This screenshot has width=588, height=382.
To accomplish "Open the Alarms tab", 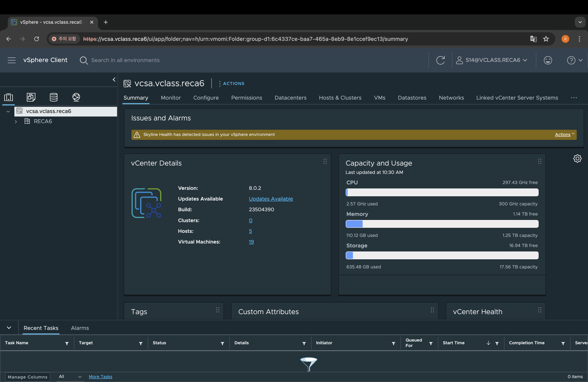I will tap(80, 328).
